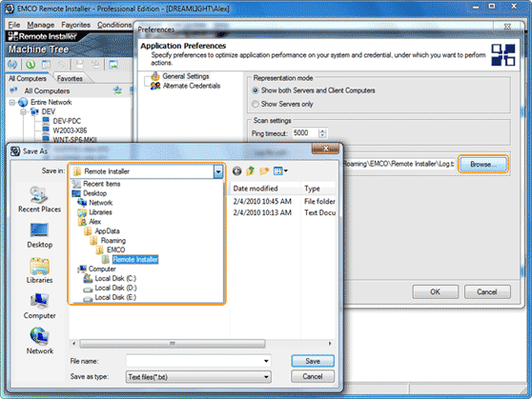Click OK in Preferences dialog
The height and width of the screenshot is (399, 532).
[x=436, y=292]
